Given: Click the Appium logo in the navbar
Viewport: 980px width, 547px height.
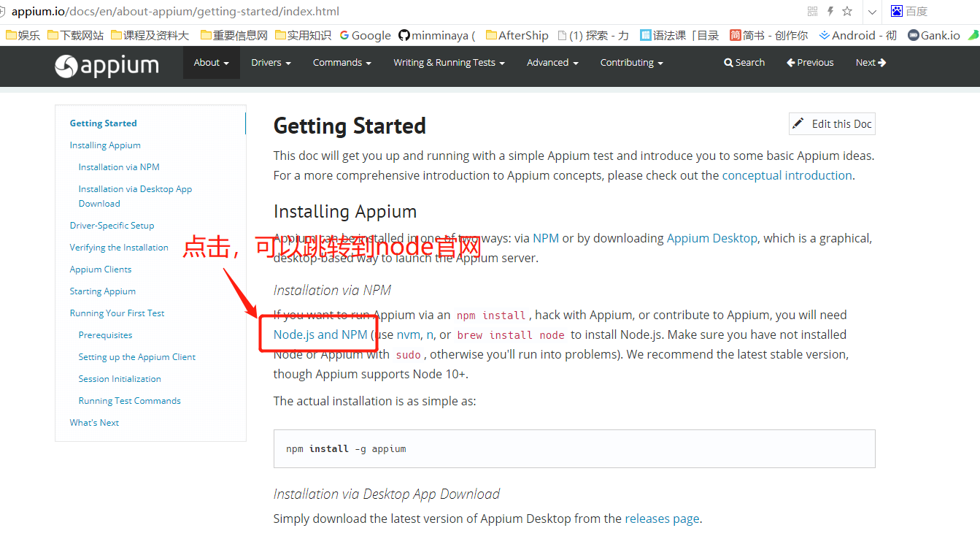Looking at the screenshot, I should 107,66.
